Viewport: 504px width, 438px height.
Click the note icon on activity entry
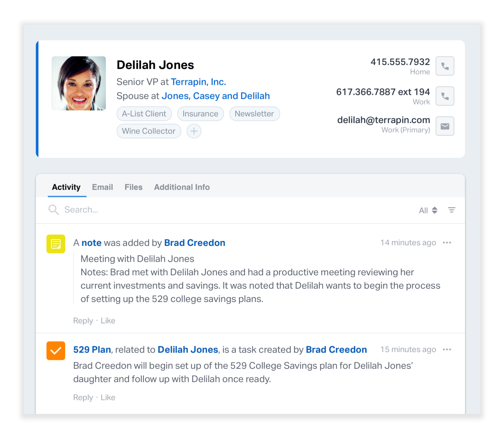(56, 243)
